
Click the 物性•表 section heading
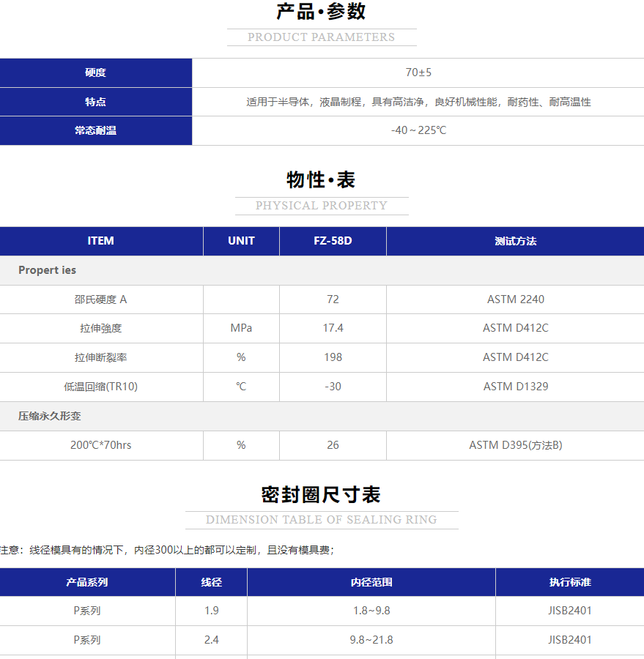click(321, 180)
